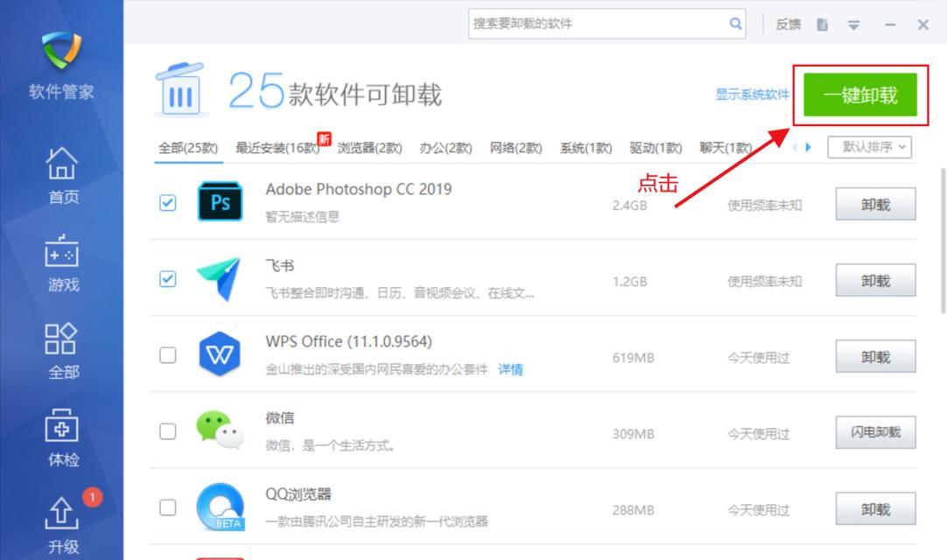Click the 2.4GB size value
Viewport: 947px width, 560px height.
[629, 206]
